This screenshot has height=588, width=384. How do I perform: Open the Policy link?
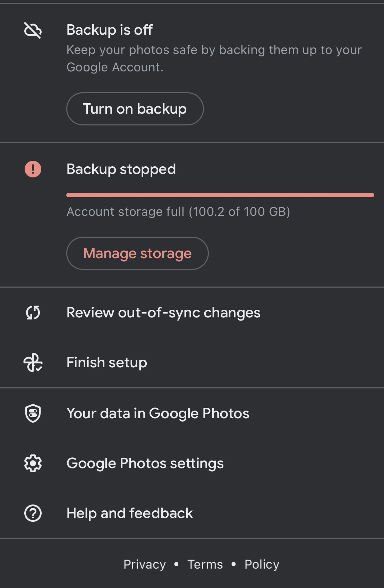(x=262, y=564)
